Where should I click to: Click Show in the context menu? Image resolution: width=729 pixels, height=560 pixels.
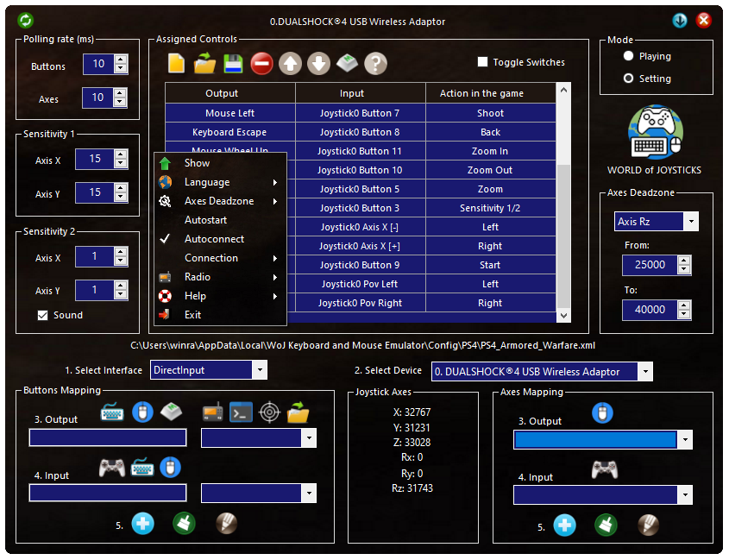[x=220, y=163]
